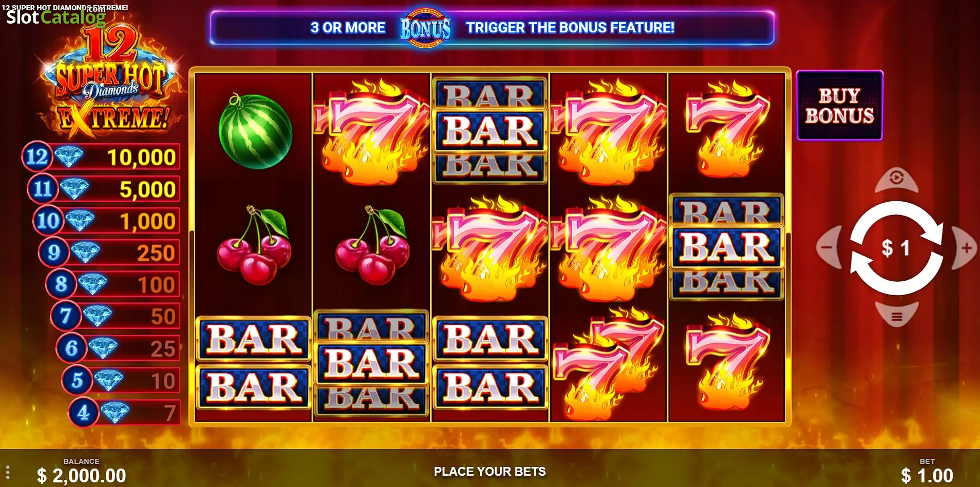The width and height of the screenshot is (980, 487).
Task: Select the 12 diamonds 10,000 paytable row
Action: click(x=101, y=157)
